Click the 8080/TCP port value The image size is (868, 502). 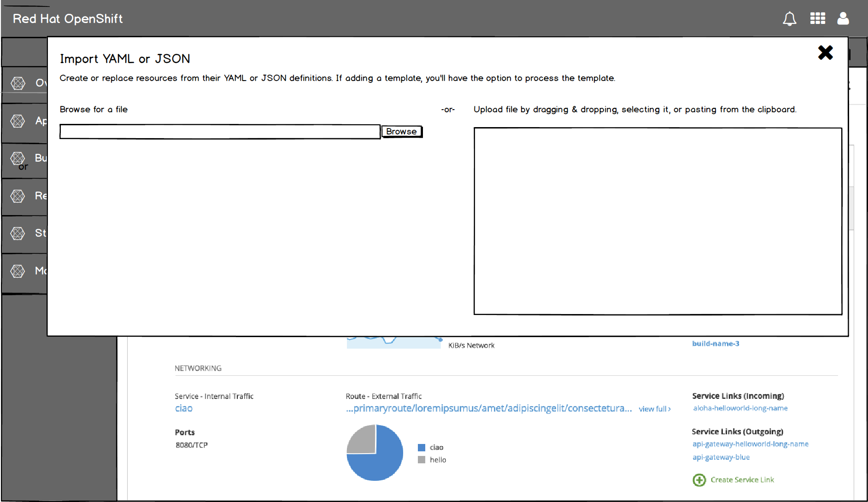[x=192, y=445]
